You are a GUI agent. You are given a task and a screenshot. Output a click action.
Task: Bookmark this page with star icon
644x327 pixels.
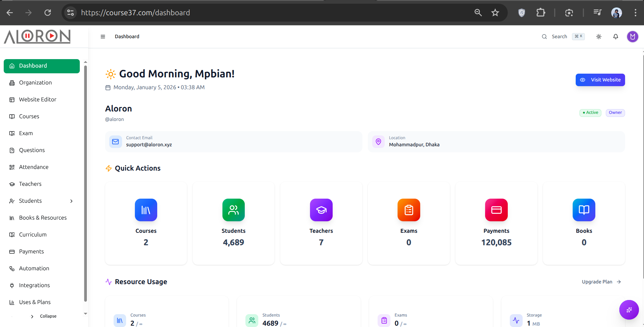(x=495, y=13)
